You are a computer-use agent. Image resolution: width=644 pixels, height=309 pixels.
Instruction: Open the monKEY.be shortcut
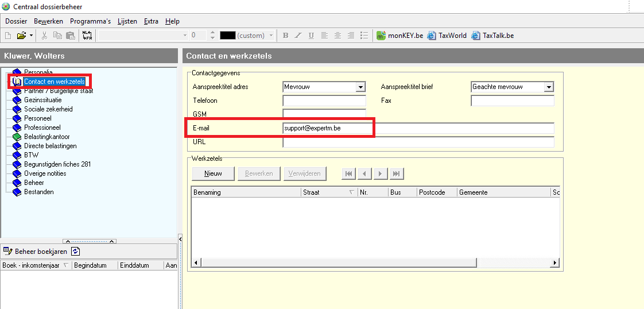(400, 36)
